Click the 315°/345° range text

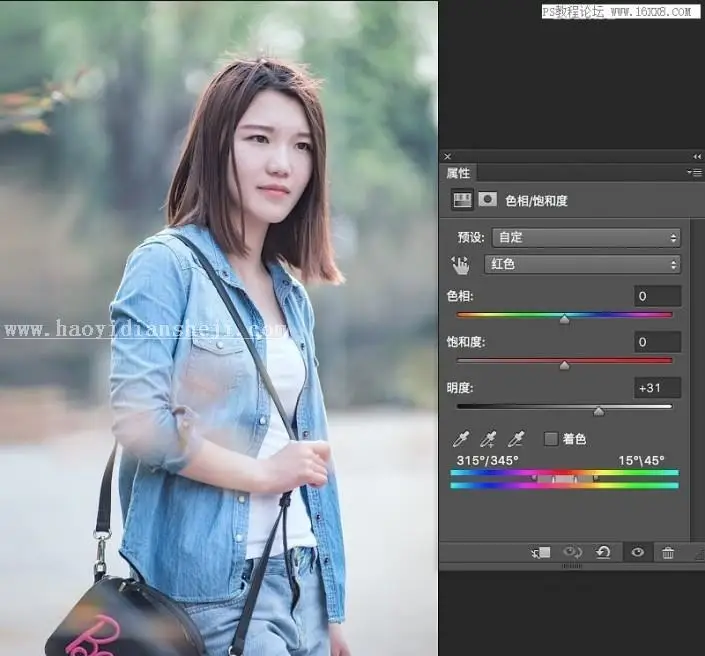coord(487,460)
